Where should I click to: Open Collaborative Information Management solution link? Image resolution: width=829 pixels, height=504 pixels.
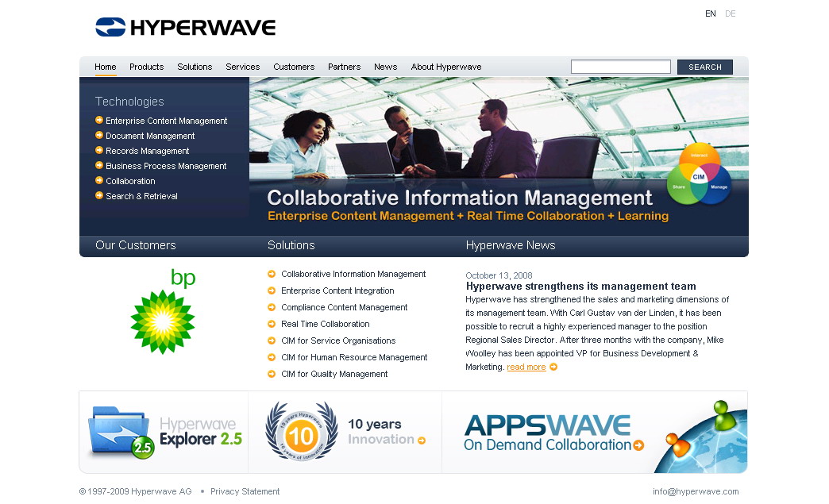[x=353, y=274]
